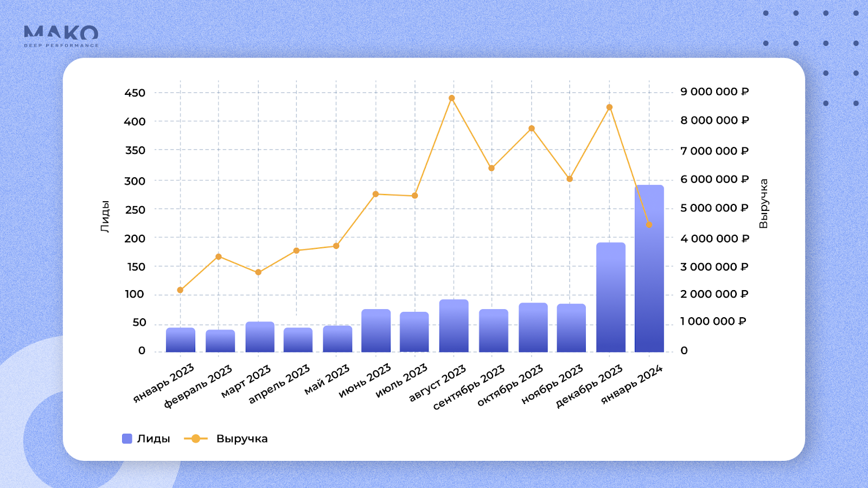Select the Лиды legend label

coord(154,439)
